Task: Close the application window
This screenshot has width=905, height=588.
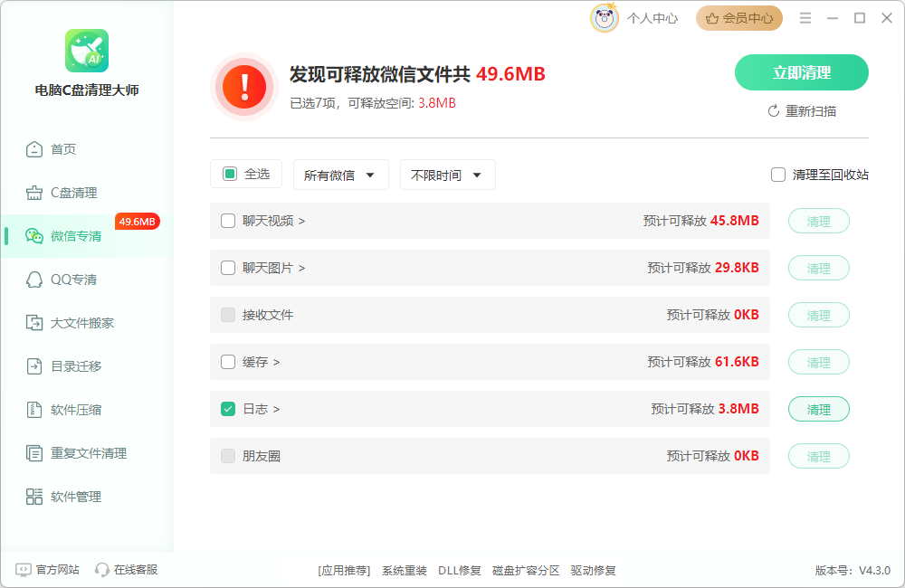Action: coord(887,18)
